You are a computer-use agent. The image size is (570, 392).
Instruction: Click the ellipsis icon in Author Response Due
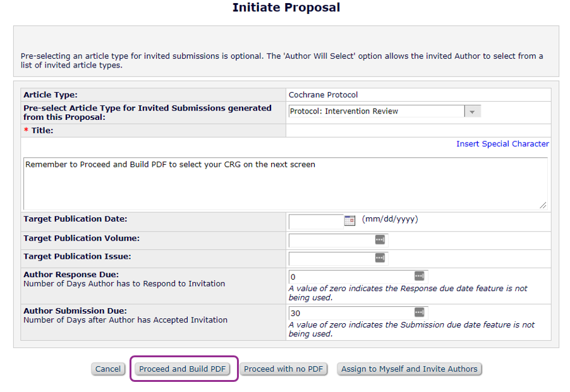pyautogui.click(x=419, y=276)
